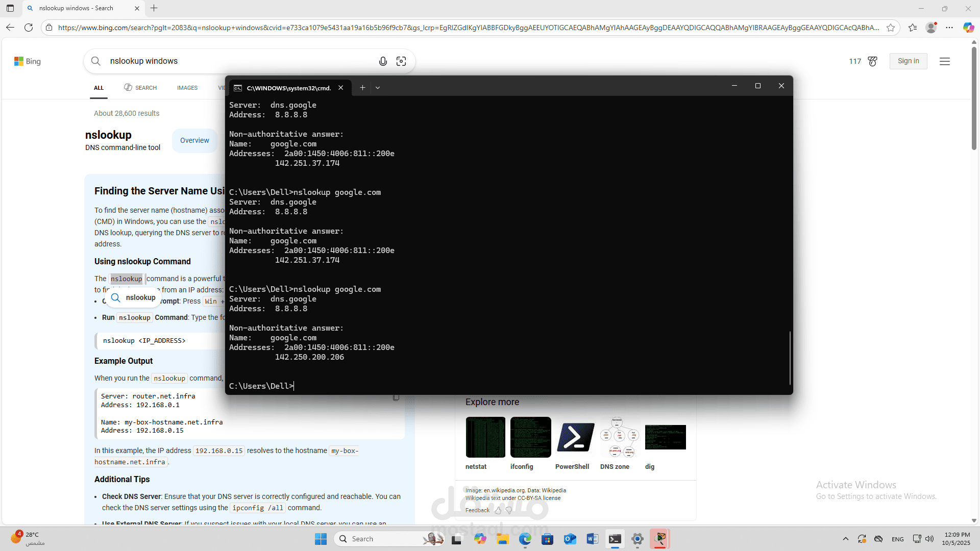Open the netstat thumbnail
The width and height of the screenshot is (980, 551).
(x=485, y=437)
